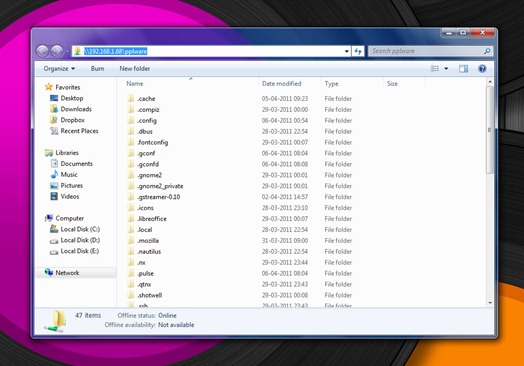Go forward using the Forward arrow button
This screenshot has width=524, height=366.
[x=57, y=51]
